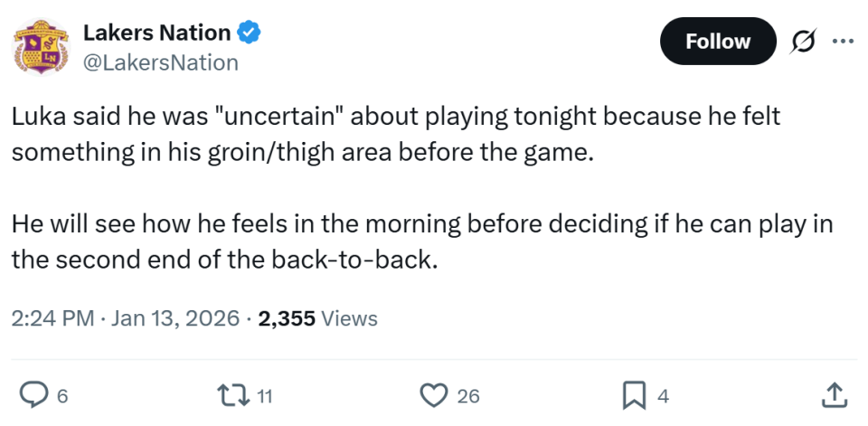
Task: Click the like count of 26
Action: tap(468, 395)
